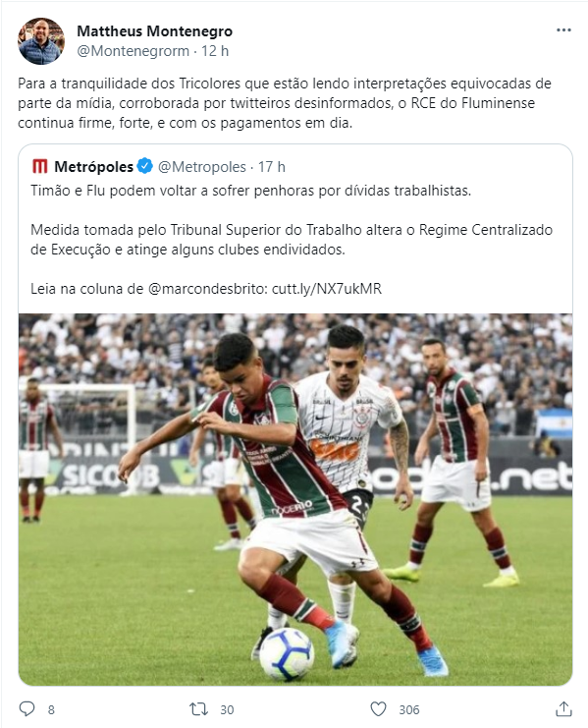Image resolution: width=588 pixels, height=728 pixels.
Task: Click the Metrópoles red logo avatar
Action: click(40, 166)
